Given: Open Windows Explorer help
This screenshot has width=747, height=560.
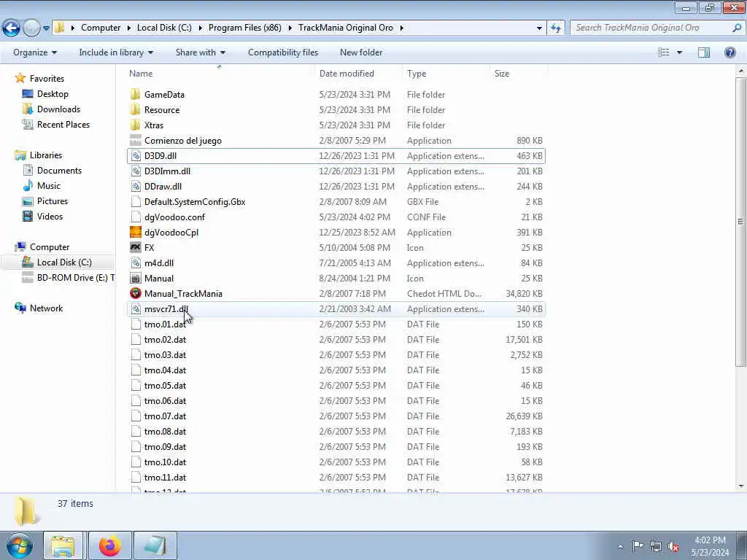Looking at the screenshot, I should (729, 52).
